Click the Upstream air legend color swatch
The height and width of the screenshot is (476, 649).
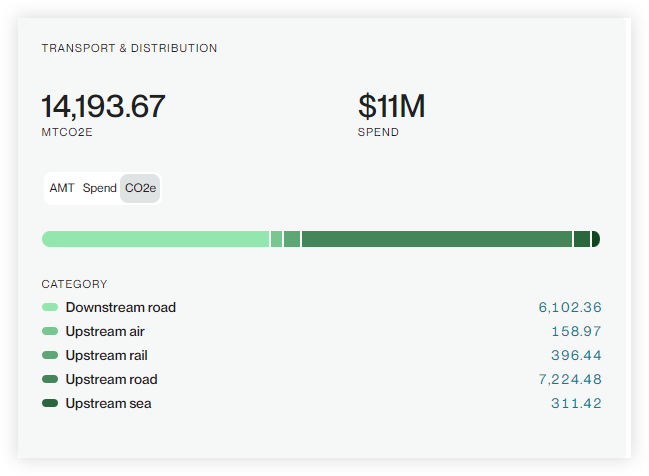[50, 331]
